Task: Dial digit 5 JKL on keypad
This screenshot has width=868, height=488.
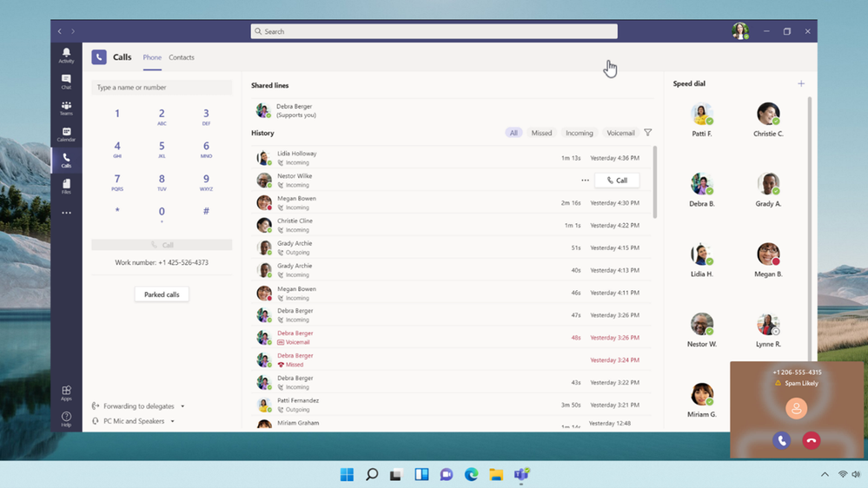Action: pyautogui.click(x=162, y=148)
